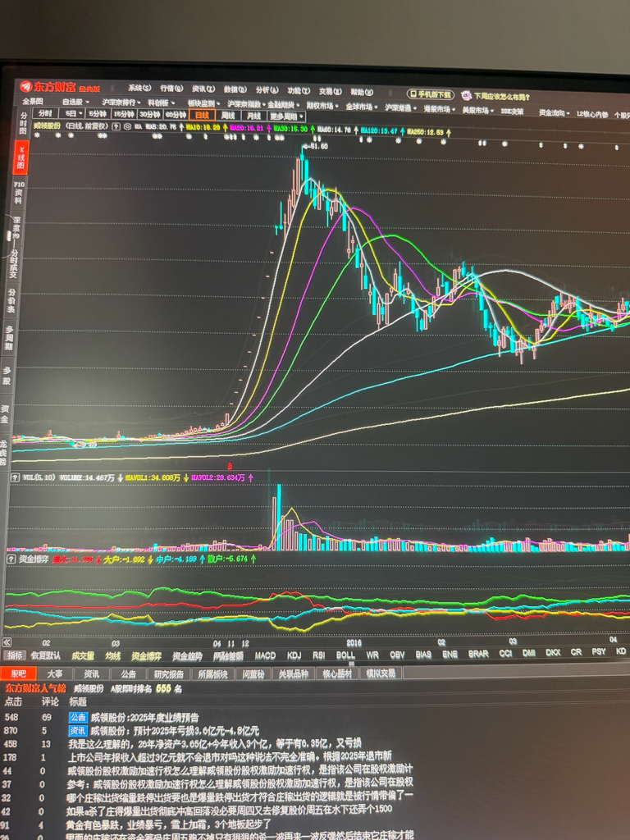The height and width of the screenshot is (840, 630).
Task: Open the 美股市场 dropdown
Action: coord(478,110)
